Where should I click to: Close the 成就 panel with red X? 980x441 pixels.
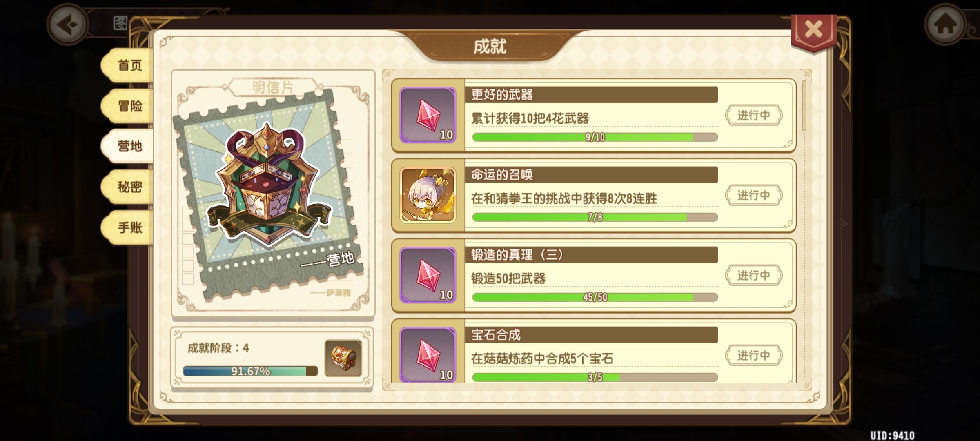pyautogui.click(x=813, y=30)
